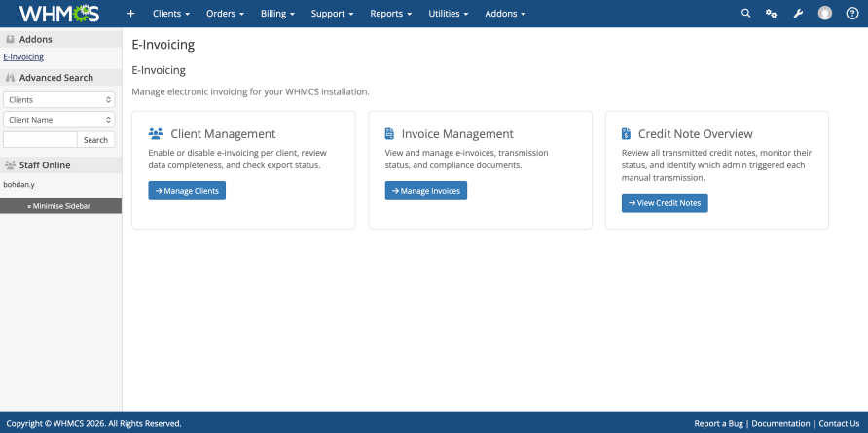Open the help question mark icon
Viewport: 868px width, 433px height.
point(852,14)
